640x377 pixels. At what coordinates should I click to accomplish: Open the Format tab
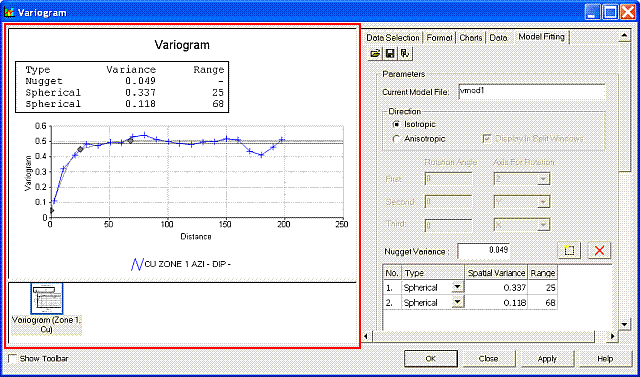tap(439, 38)
